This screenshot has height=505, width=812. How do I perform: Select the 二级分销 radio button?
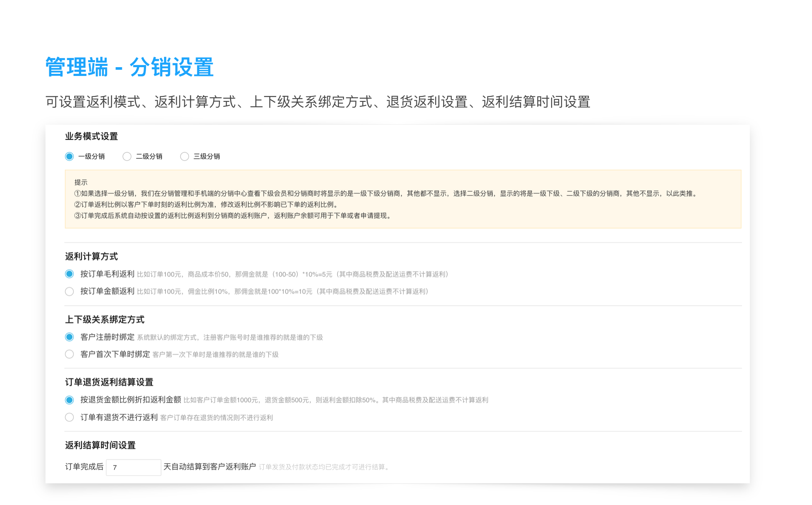[127, 157]
